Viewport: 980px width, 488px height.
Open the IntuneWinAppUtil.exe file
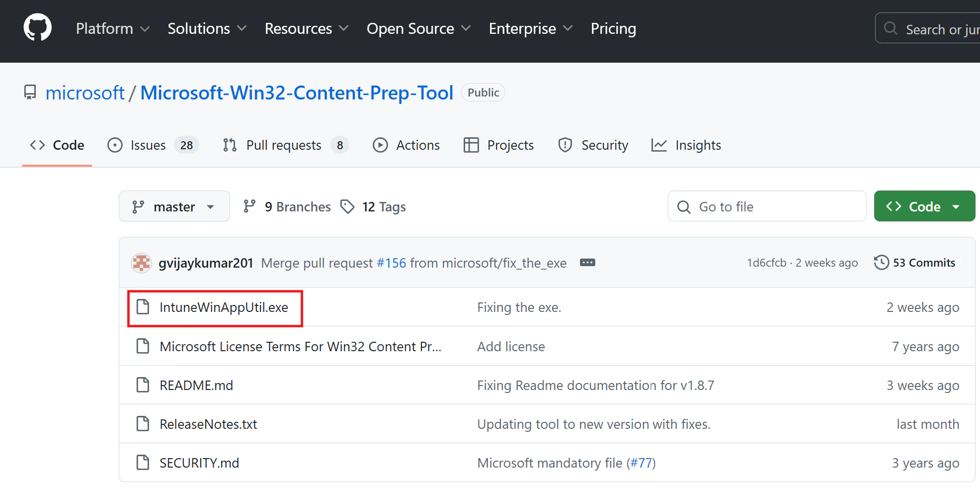(224, 307)
